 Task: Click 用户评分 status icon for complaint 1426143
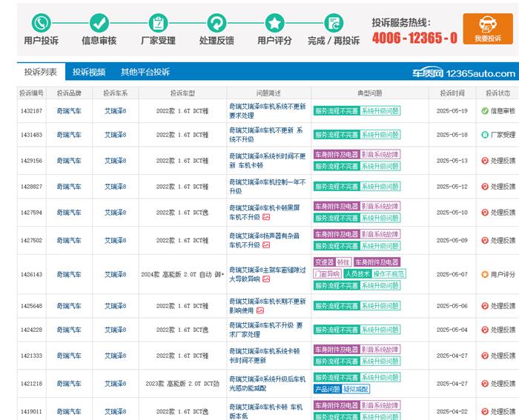click(485, 274)
